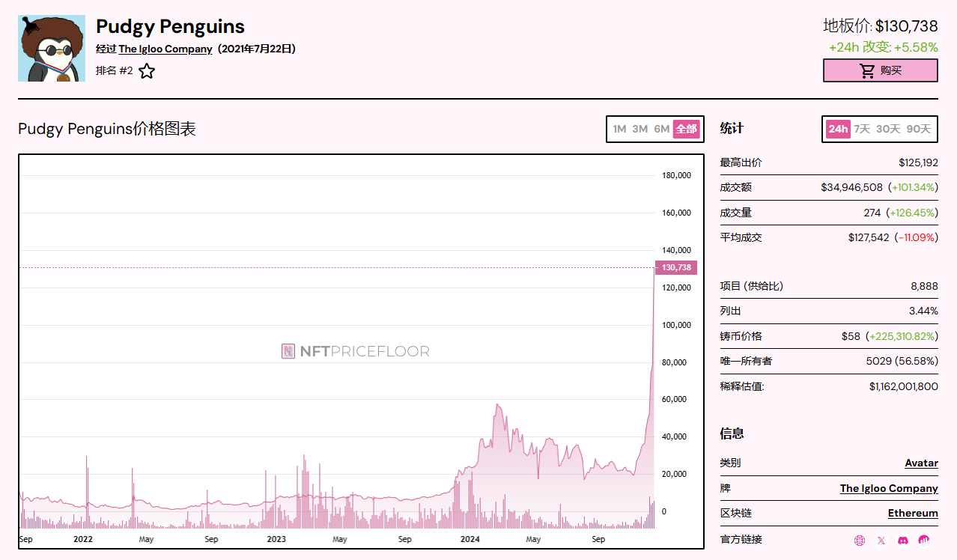Open the Discord official link icon

click(903, 540)
